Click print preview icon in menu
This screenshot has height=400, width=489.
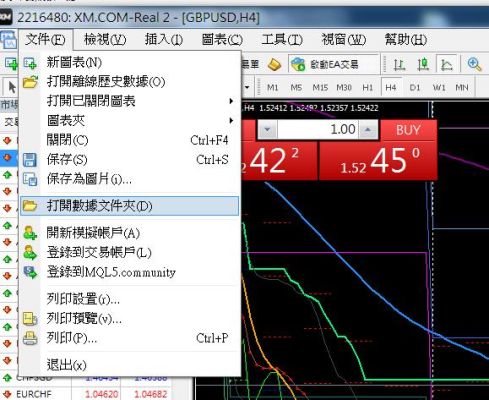[30, 319]
